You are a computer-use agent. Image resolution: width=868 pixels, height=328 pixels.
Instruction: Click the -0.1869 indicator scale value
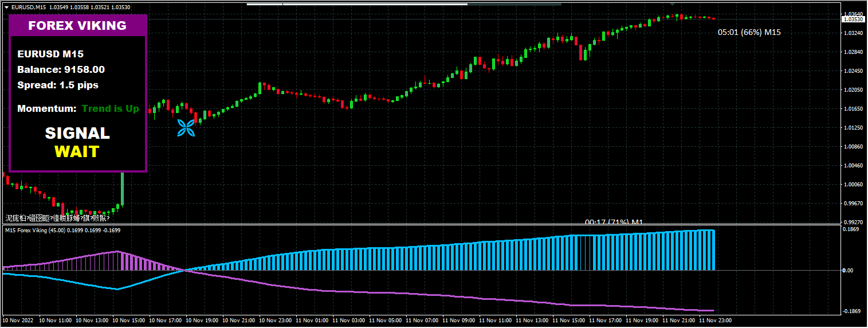click(852, 311)
